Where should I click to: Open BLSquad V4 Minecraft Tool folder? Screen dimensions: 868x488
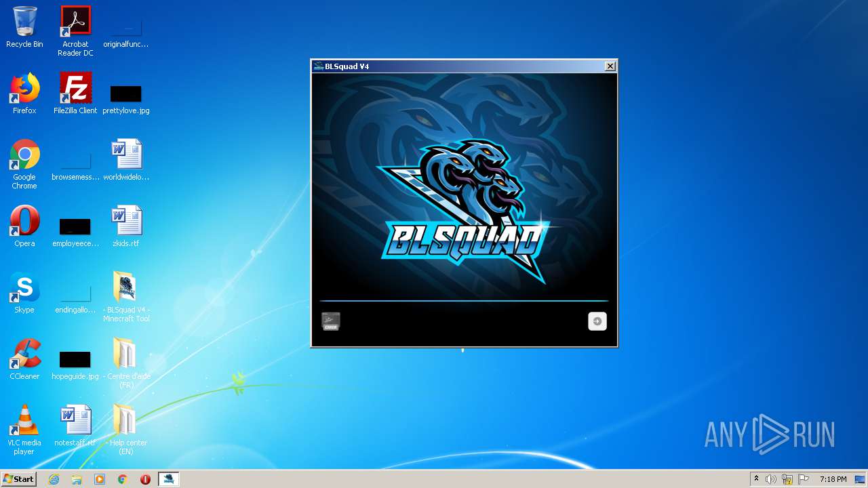(x=126, y=297)
